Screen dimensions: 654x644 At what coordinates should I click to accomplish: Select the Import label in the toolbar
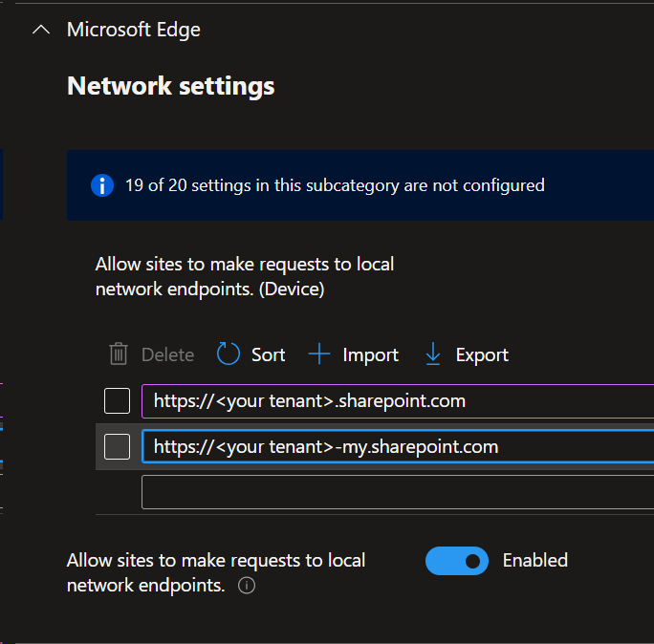(x=370, y=354)
